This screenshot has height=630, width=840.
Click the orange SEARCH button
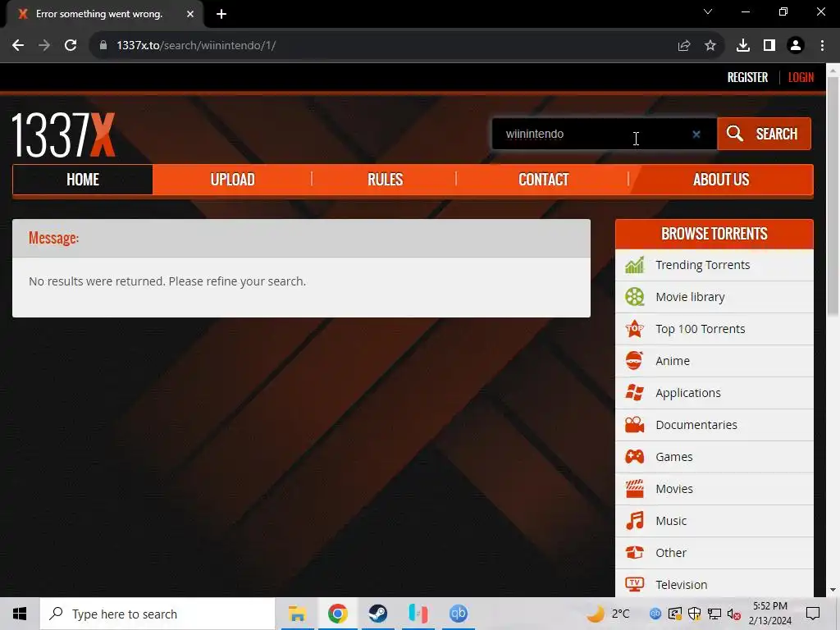764,134
